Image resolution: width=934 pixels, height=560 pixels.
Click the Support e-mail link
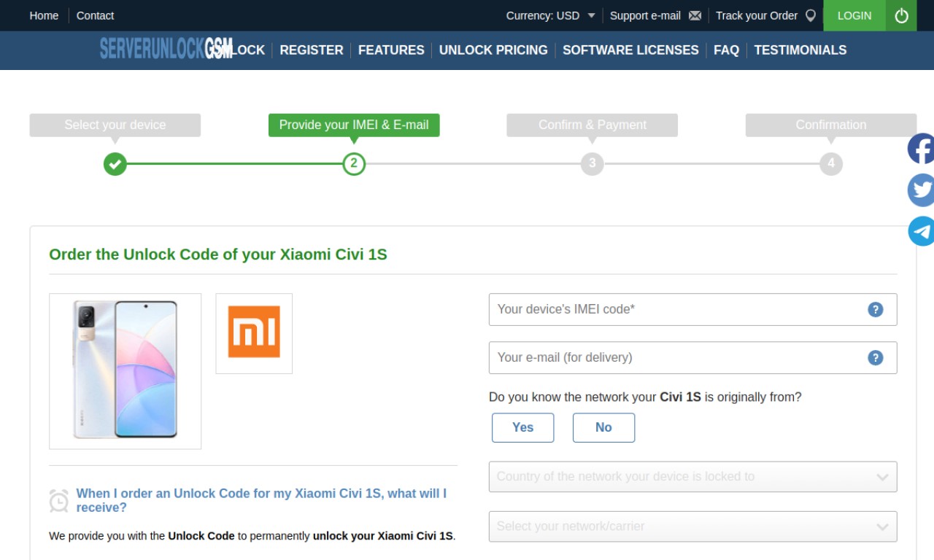click(645, 15)
